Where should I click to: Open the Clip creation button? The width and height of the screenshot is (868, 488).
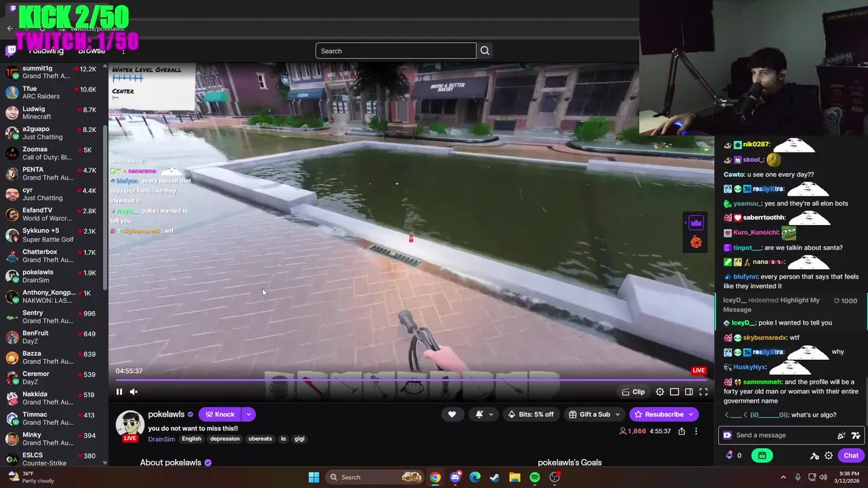(x=633, y=392)
